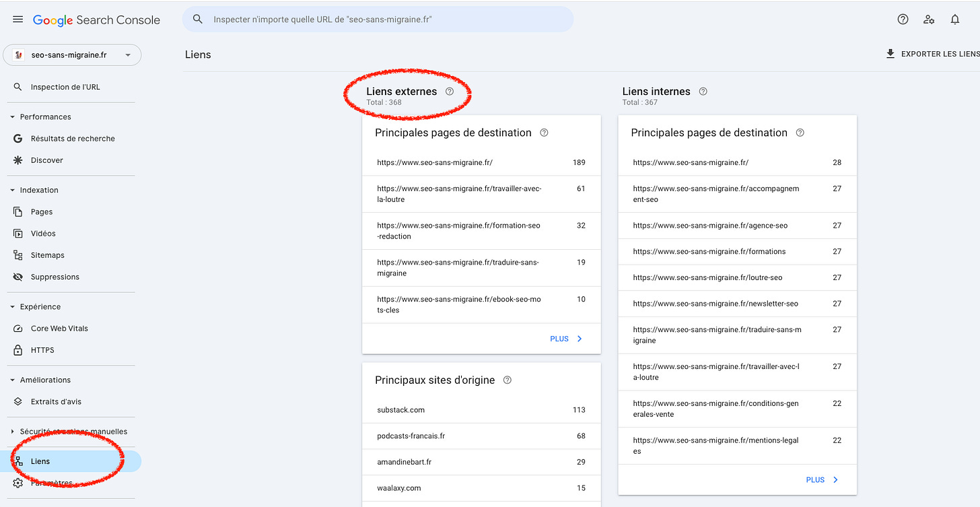Open internal row mentions-legales
Viewport: 980px width, 507px height.
(738, 446)
